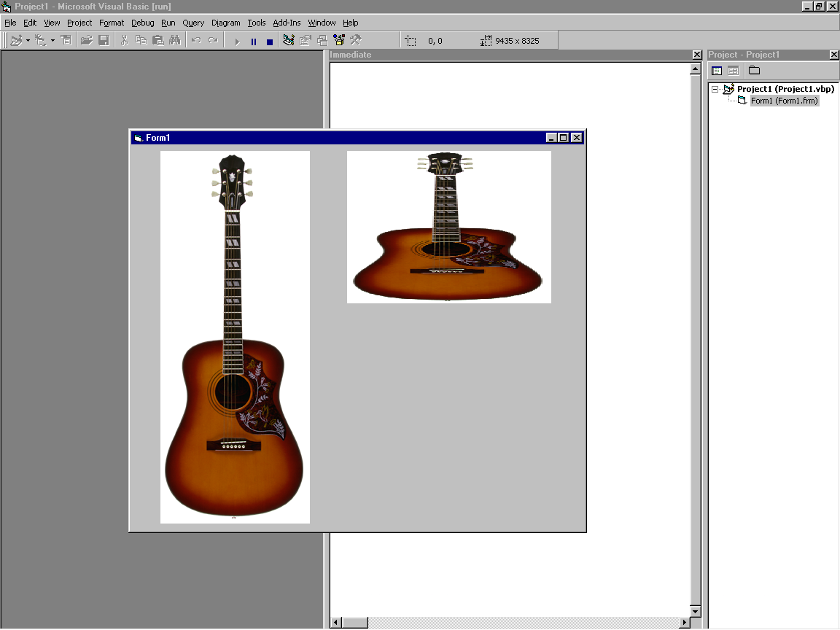Maximize the Form1 window
This screenshot has height=630, width=840.
pyautogui.click(x=563, y=138)
